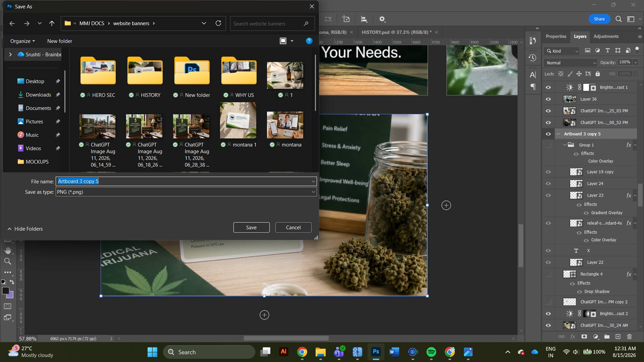Select the Zoom tool in toolbar
This screenshot has width=644, height=362.
[8, 261]
